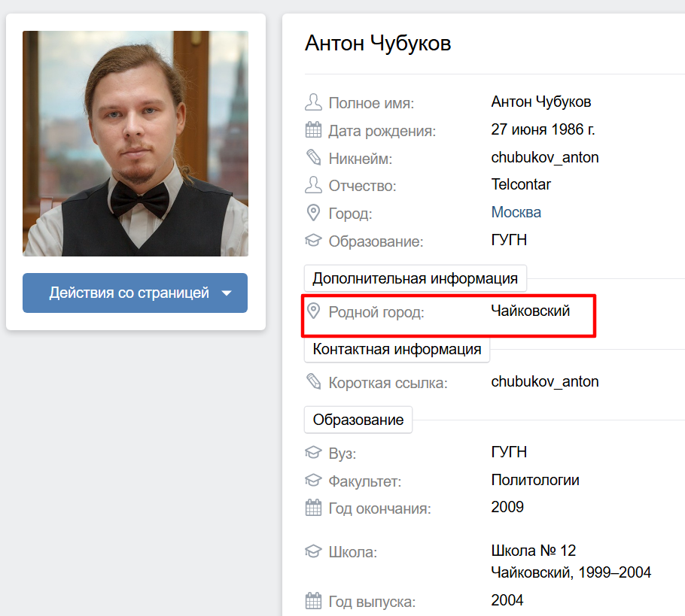685x616 pixels.
Task: Open the profile photo of Антон Чубуков
Action: click(135, 144)
